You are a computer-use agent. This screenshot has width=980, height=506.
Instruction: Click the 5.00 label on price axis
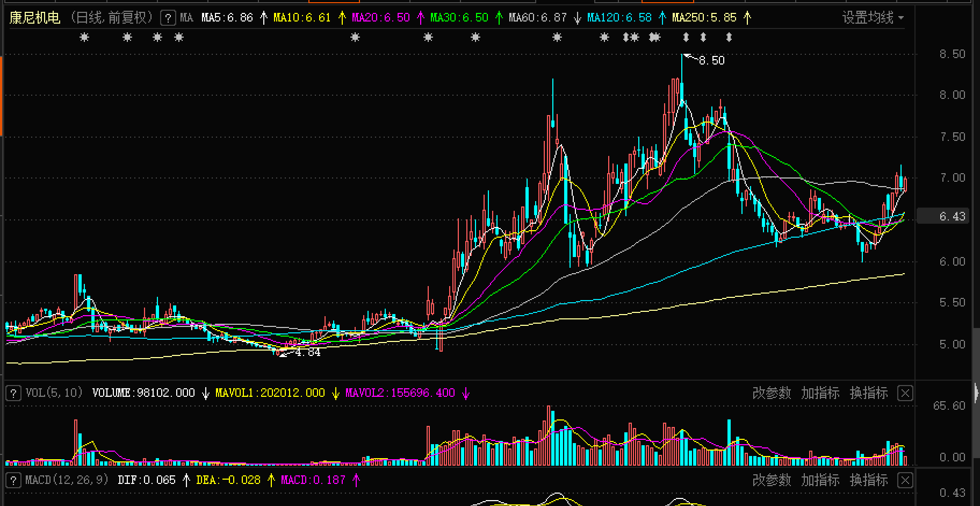tap(952, 345)
